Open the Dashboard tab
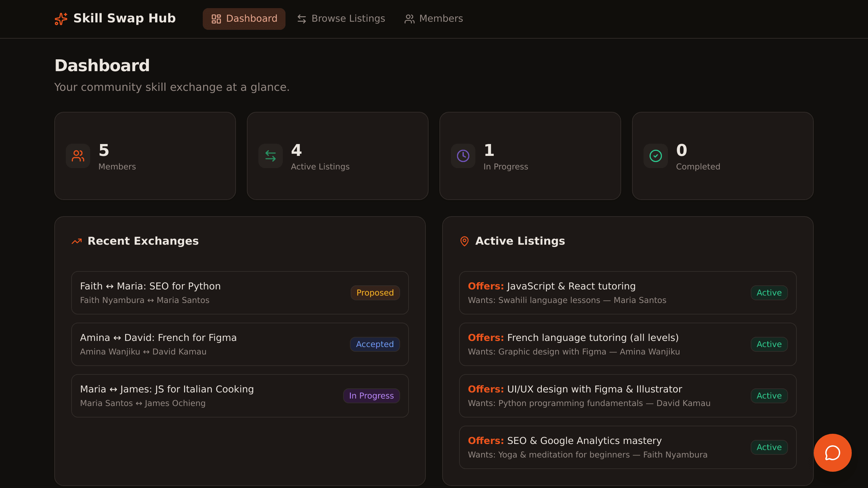Viewport: 868px width, 488px height. [x=244, y=19]
